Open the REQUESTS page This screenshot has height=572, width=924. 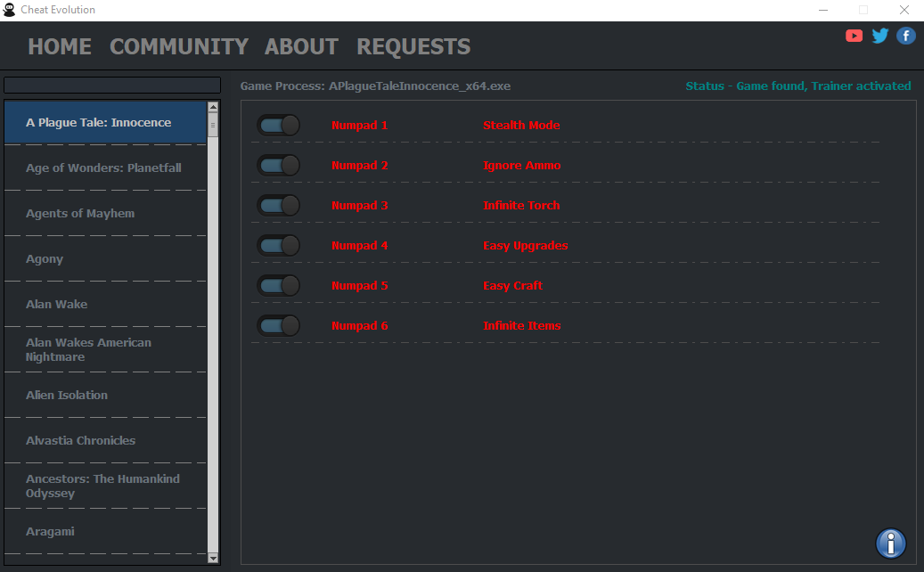click(413, 46)
